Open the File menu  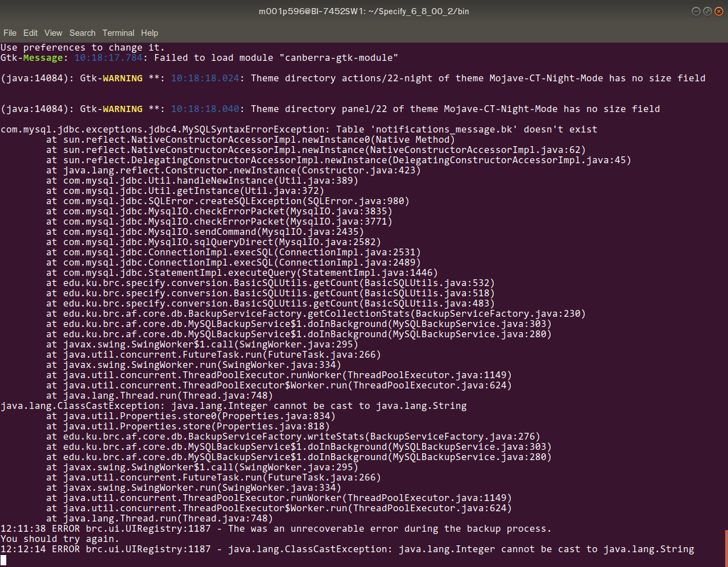pos(10,32)
